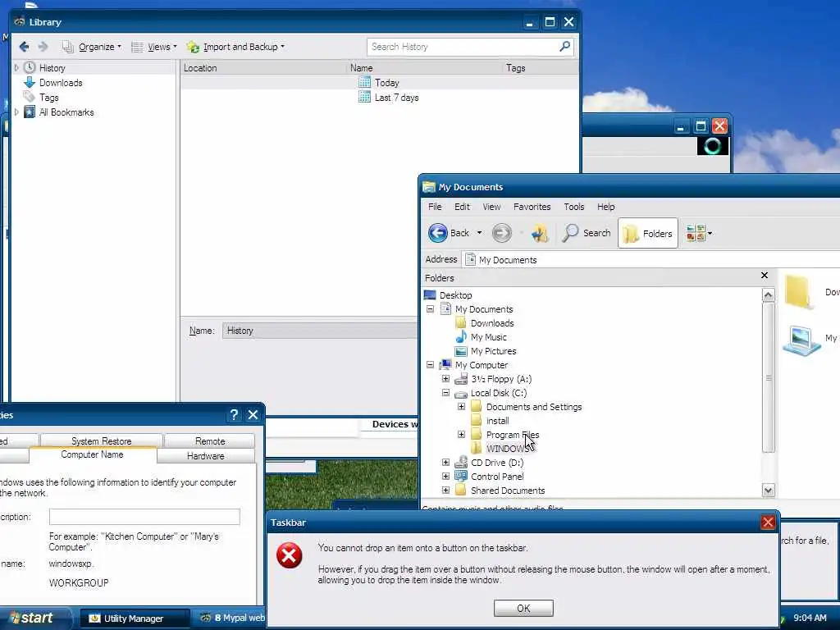This screenshot has width=840, height=630.
Task: Open the Back history dropdown arrow
Action: 479,233
